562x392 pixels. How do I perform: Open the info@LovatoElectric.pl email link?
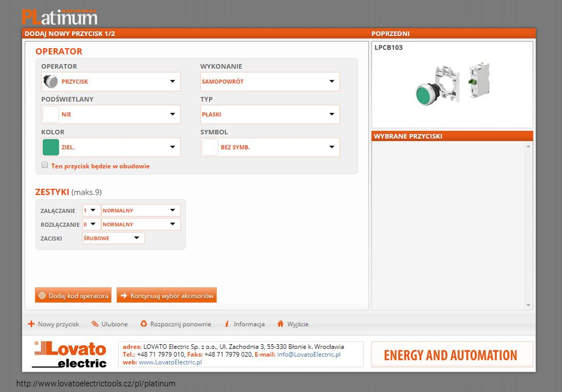[x=309, y=354]
